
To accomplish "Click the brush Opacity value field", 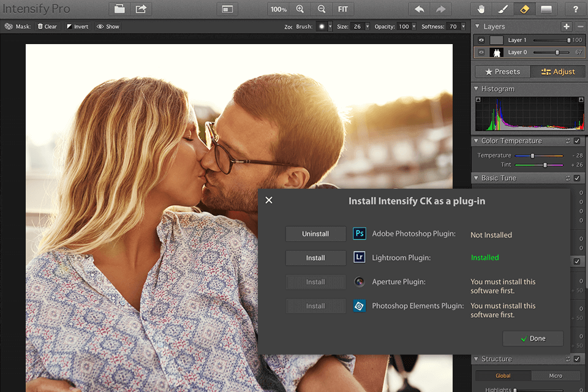I will point(404,26).
